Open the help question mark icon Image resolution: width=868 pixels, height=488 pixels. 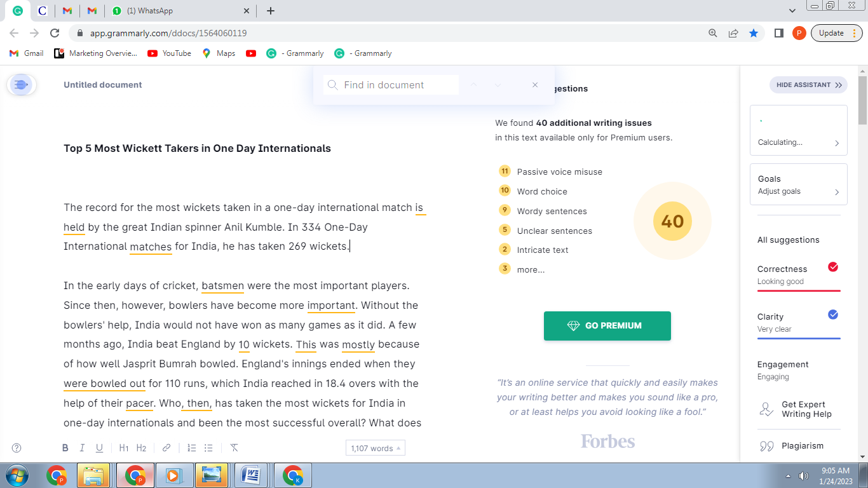[x=17, y=448]
